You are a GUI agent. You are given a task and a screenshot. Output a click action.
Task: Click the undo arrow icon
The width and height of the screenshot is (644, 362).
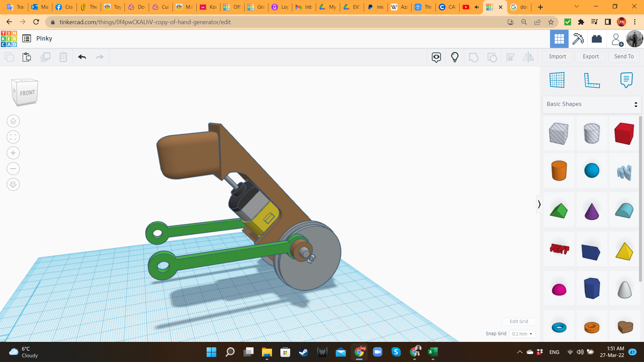pyautogui.click(x=82, y=57)
